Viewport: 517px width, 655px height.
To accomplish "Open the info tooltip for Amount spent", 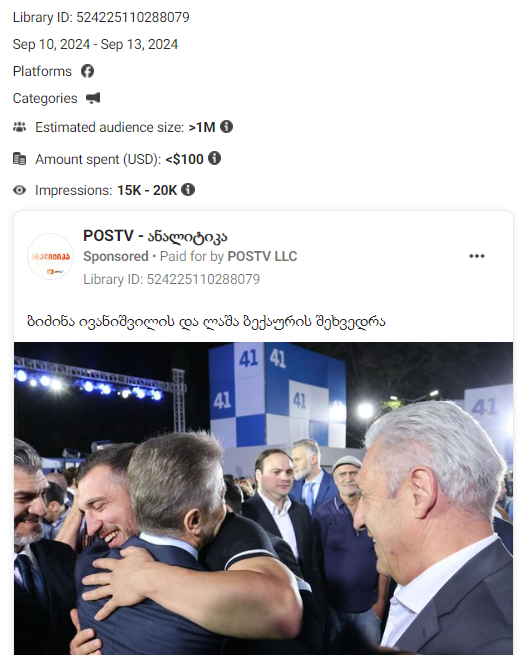I will [x=214, y=158].
